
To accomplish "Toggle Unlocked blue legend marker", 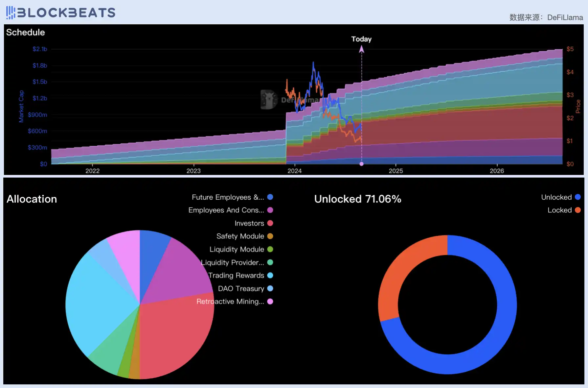I will 577,197.
